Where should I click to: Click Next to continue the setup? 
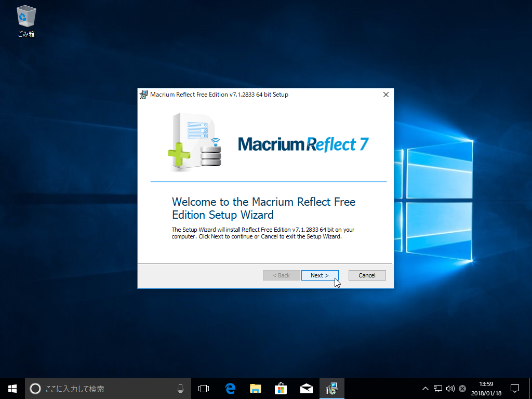tap(320, 275)
